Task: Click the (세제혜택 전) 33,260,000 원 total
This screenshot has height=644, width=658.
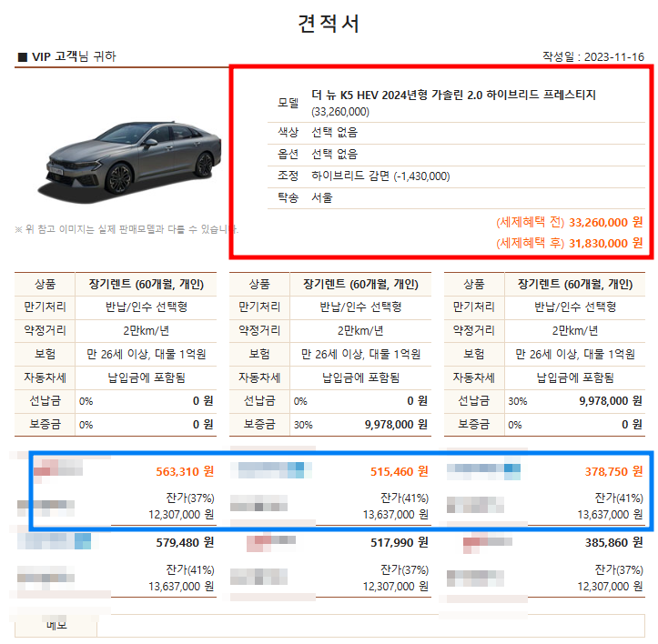Action: click(x=570, y=222)
